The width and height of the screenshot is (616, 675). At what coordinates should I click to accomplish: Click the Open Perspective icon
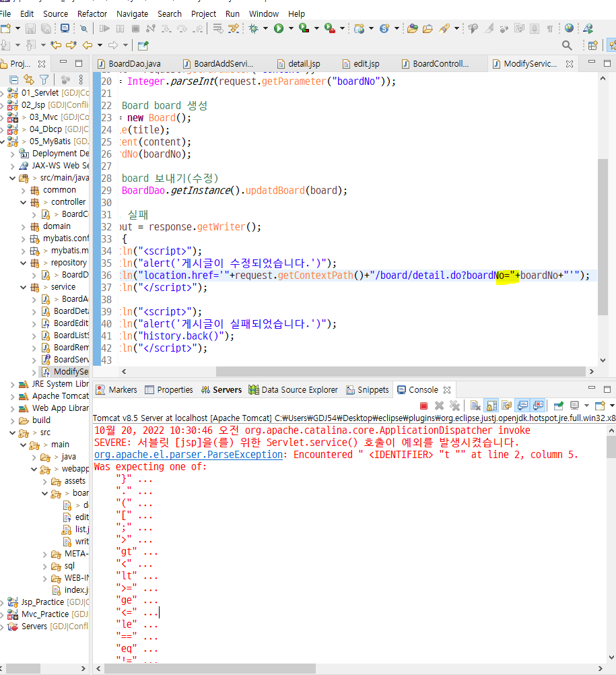click(592, 45)
